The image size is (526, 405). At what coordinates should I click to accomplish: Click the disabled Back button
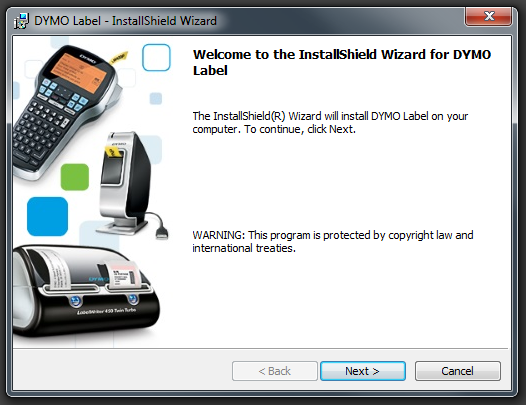click(274, 371)
